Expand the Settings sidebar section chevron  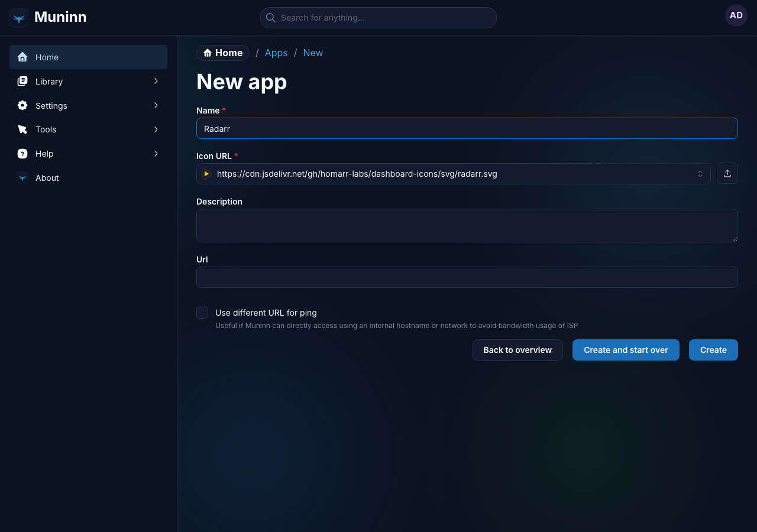(156, 105)
